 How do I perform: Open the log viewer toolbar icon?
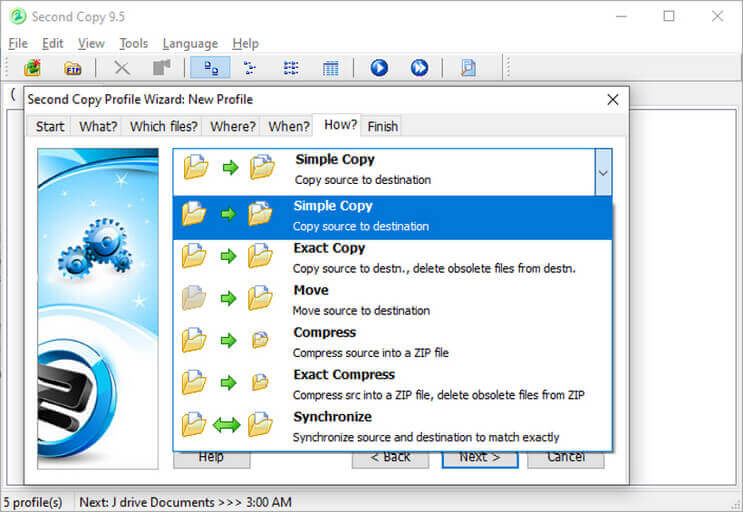468,68
